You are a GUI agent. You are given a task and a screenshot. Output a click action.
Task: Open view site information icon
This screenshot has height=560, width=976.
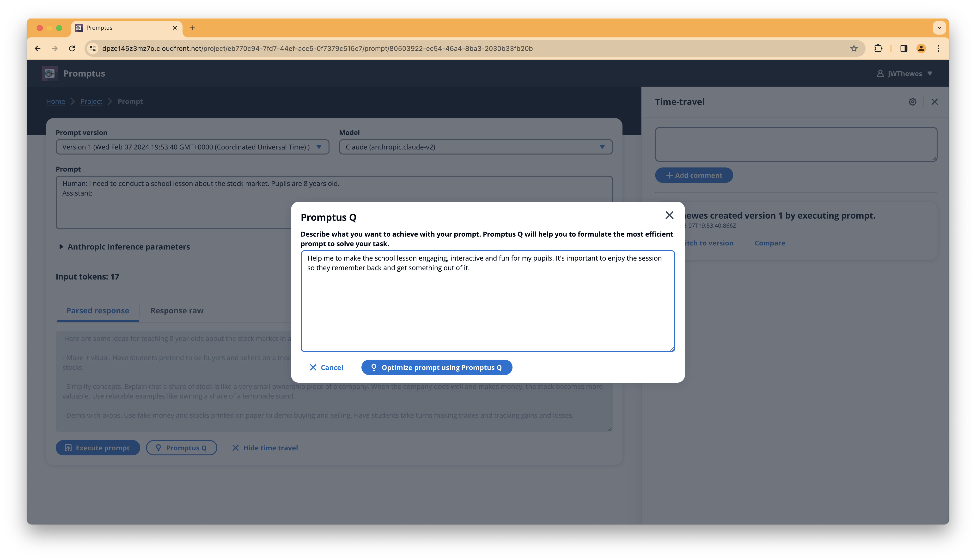point(93,48)
